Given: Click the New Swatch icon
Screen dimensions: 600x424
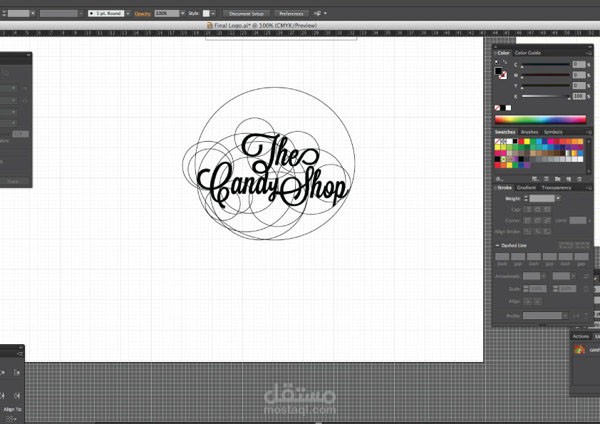Looking at the screenshot, I should [x=568, y=179].
